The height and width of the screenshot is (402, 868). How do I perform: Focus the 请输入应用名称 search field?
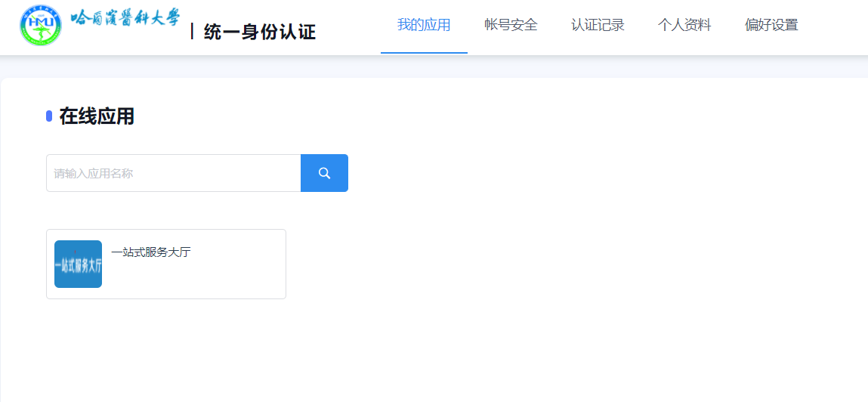[174, 173]
